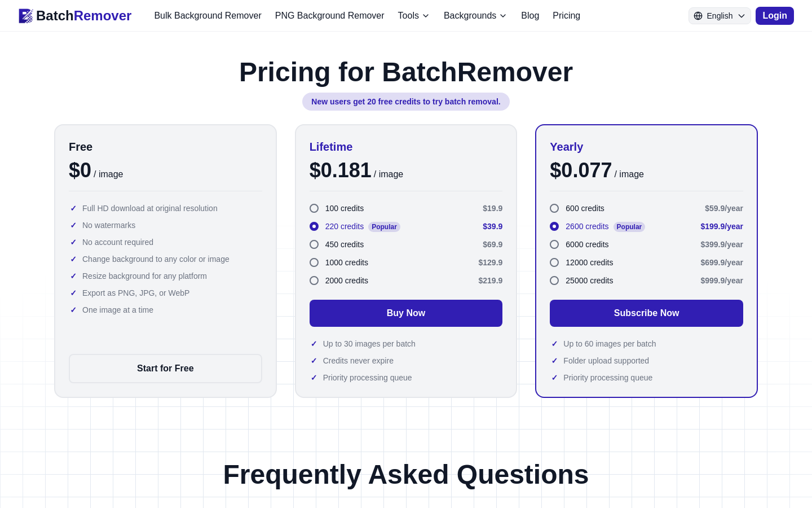Click 'Export as PNG, JPG, or WebP' text
Image resolution: width=812 pixels, height=508 pixels.
[x=136, y=293]
